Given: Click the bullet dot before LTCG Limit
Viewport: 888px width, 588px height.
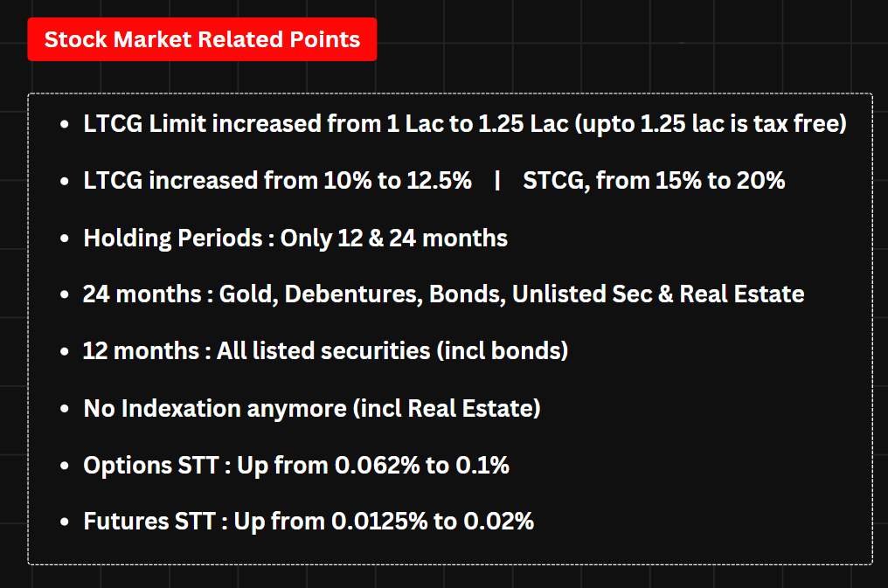Looking at the screenshot, I should 65,125.
